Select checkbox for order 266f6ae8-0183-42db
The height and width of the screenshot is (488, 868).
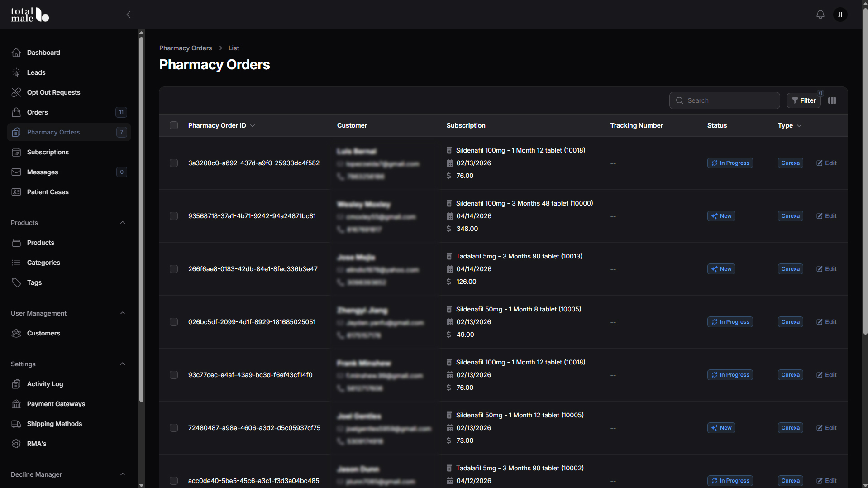pyautogui.click(x=174, y=269)
